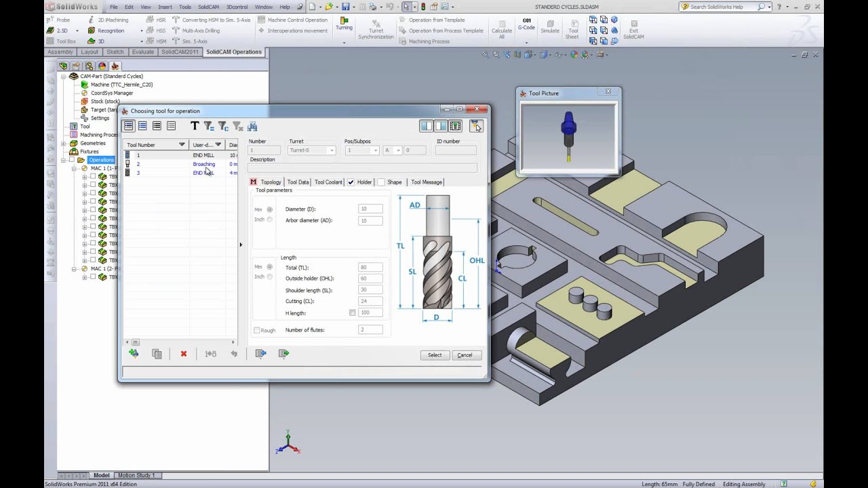Collapse the CAM-Part tree node

tap(64, 76)
